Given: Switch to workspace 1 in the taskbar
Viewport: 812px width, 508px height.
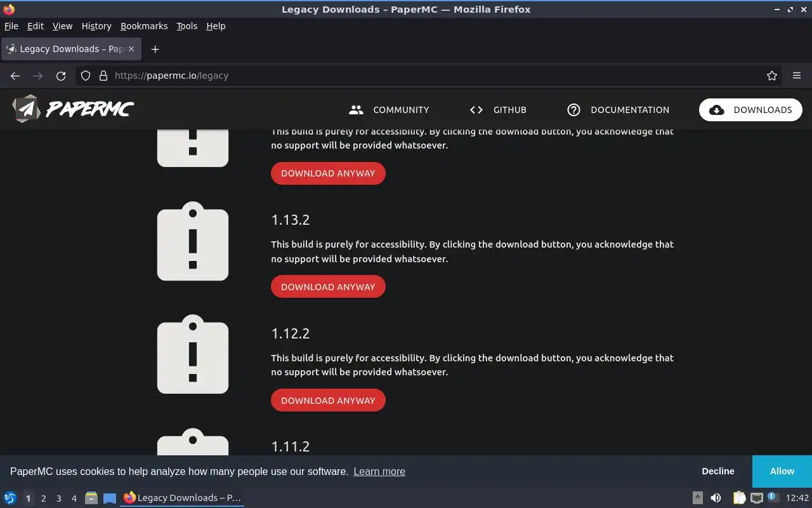Looking at the screenshot, I should coord(28,498).
